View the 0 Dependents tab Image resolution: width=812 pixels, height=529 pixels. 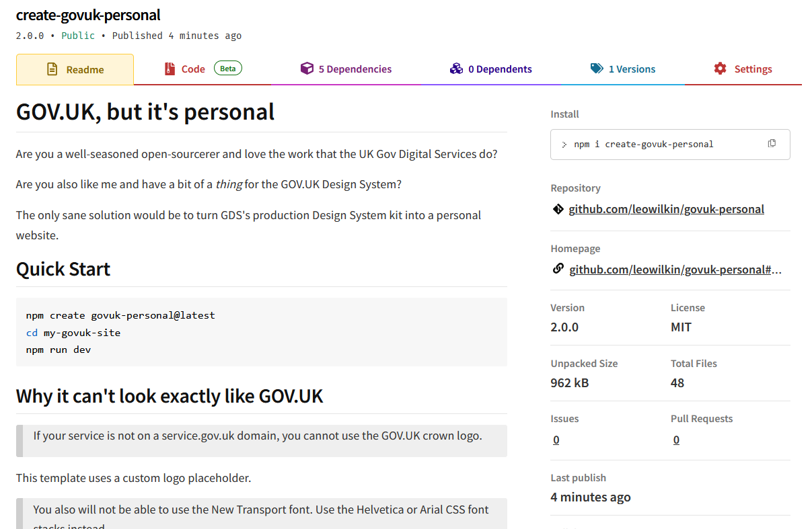[x=491, y=69]
